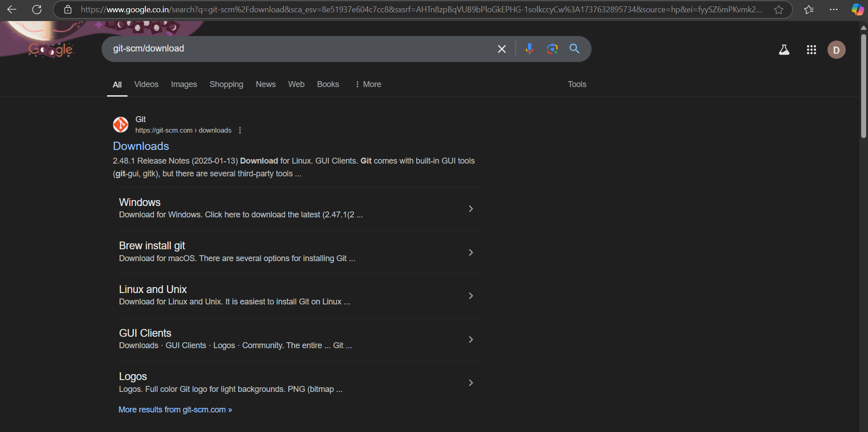Screen dimensions: 868x432
Task: Open the Downloads result link
Action: click(x=141, y=146)
